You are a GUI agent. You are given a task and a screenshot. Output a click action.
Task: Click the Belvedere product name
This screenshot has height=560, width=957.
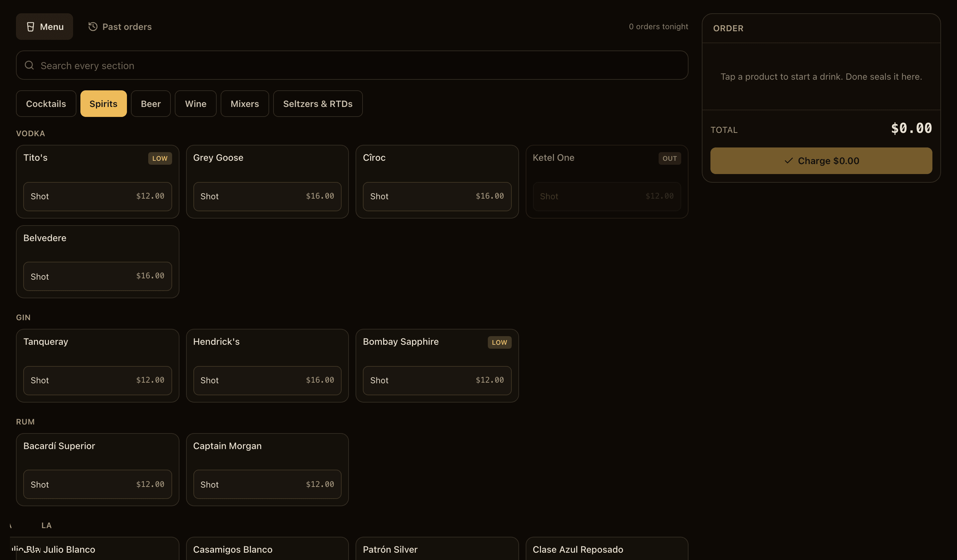click(45, 238)
